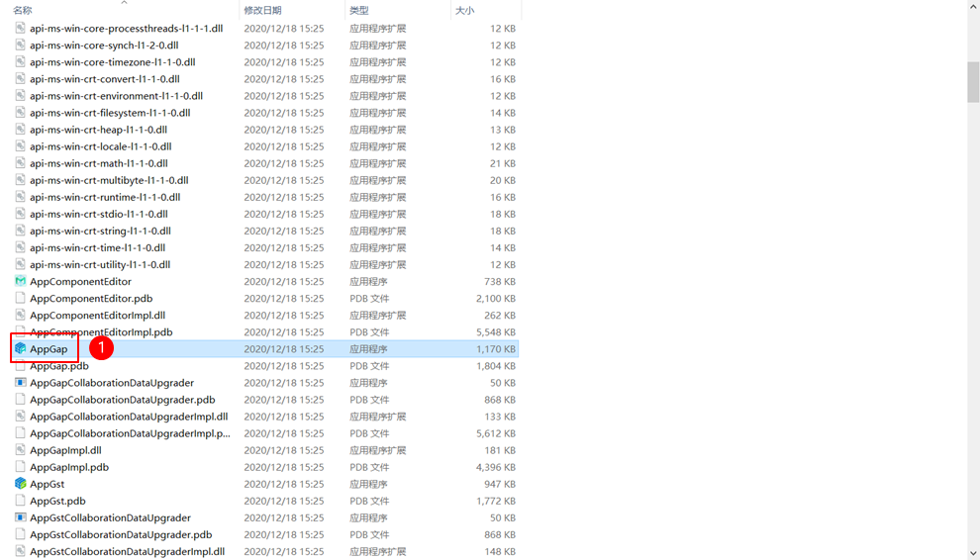Click the 181 KB size value

coord(500,450)
